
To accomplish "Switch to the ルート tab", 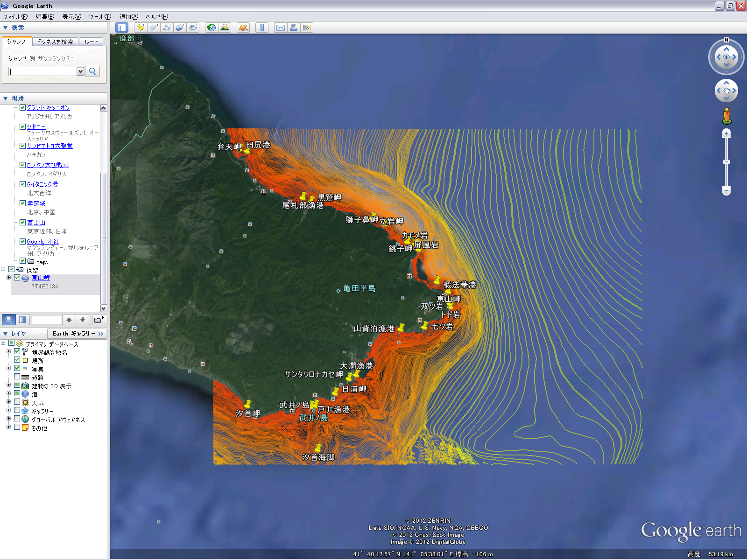I will tap(92, 42).
